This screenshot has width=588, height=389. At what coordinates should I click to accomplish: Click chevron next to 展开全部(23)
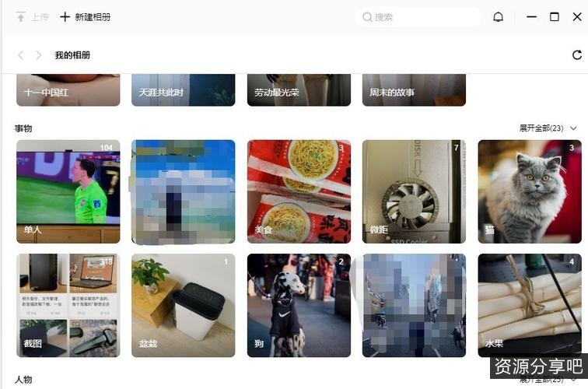pos(573,128)
